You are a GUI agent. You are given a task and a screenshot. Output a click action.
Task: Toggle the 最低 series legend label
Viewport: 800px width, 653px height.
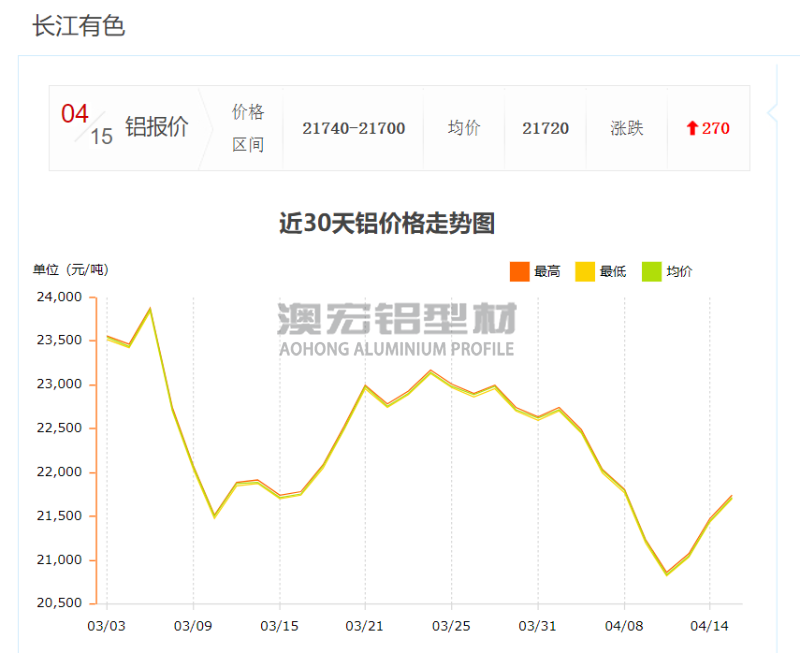point(613,271)
